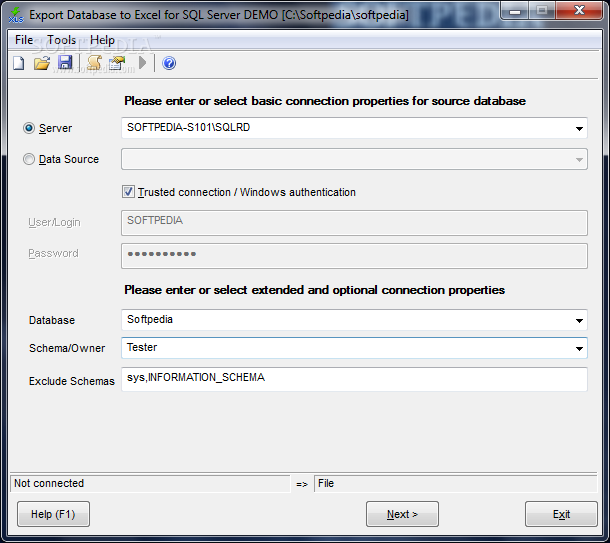Screen dimensions: 610x543
Task: Open a saved session via folder icon
Action: [42, 63]
